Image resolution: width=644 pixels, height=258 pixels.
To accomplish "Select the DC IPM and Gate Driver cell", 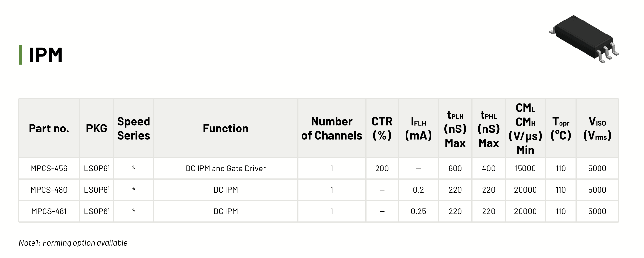I will [225, 169].
